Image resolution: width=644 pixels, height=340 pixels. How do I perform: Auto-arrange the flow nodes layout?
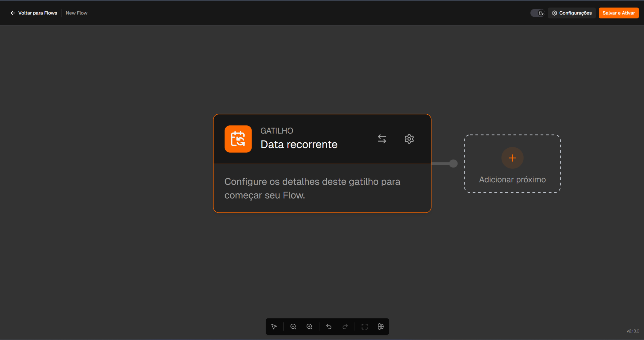381,327
